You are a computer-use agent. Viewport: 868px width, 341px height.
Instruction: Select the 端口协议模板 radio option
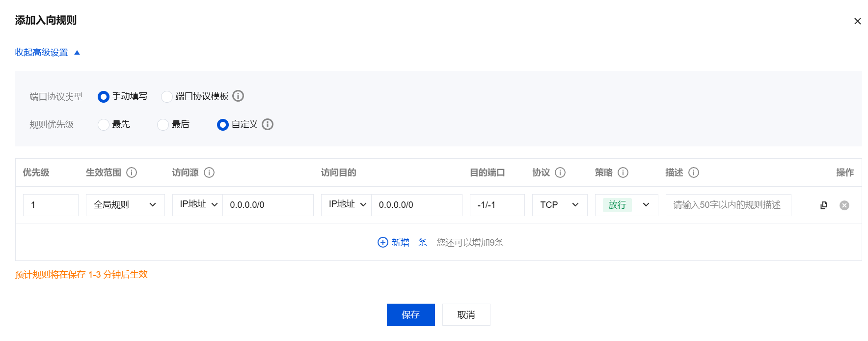point(167,97)
